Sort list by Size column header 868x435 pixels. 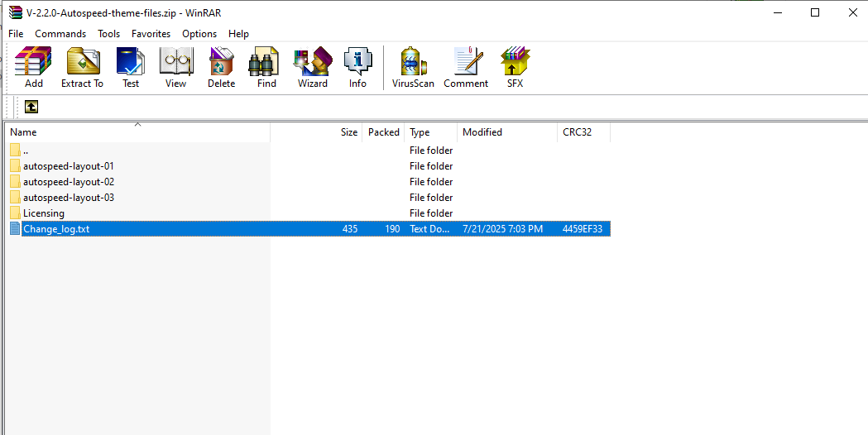click(317, 132)
